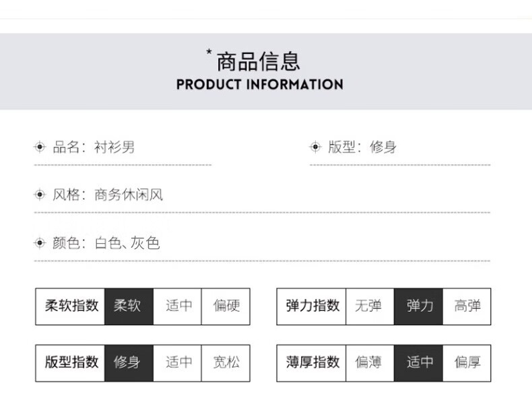Choose 高弹 in the 弹力指数 row
This screenshot has height=406, width=532.
pyautogui.click(x=467, y=306)
